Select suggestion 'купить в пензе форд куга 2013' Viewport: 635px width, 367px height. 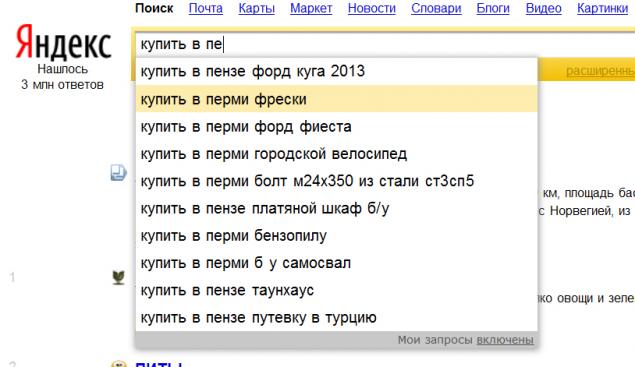[336, 71]
